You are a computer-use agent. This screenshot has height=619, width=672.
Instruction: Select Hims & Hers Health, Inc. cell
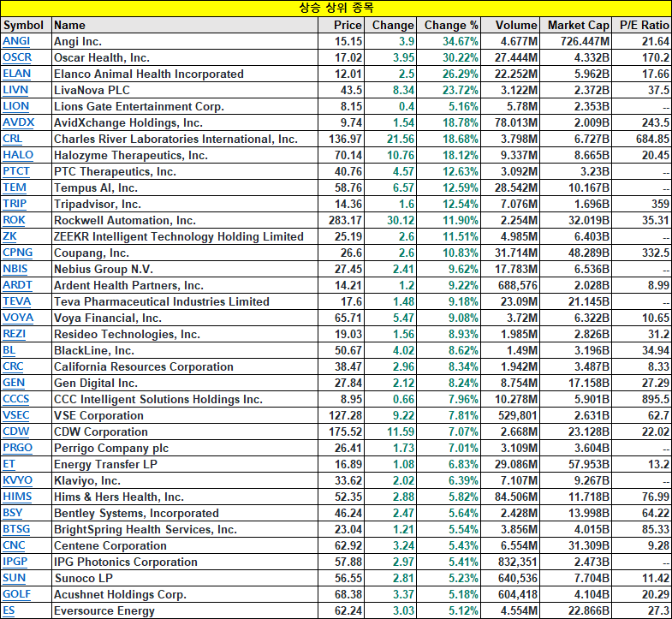185,497
